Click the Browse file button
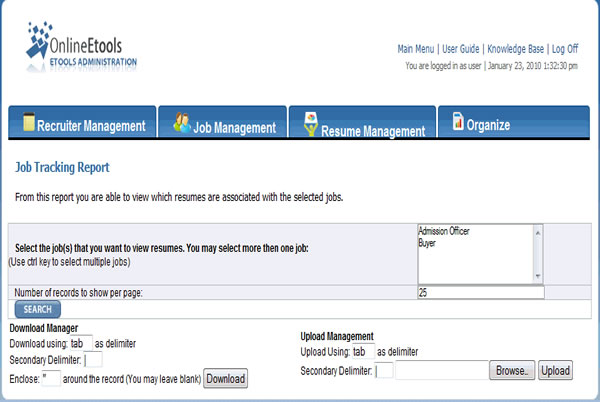This screenshot has width=600, height=402. pyautogui.click(x=511, y=371)
